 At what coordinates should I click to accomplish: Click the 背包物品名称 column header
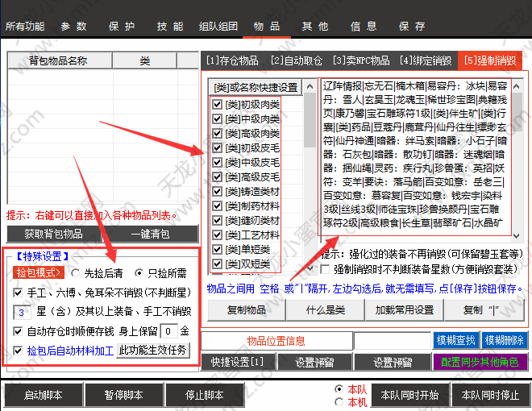point(60,60)
